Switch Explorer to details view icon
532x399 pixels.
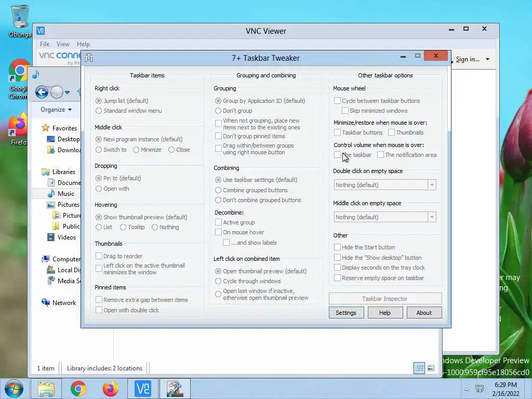pos(419,368)
